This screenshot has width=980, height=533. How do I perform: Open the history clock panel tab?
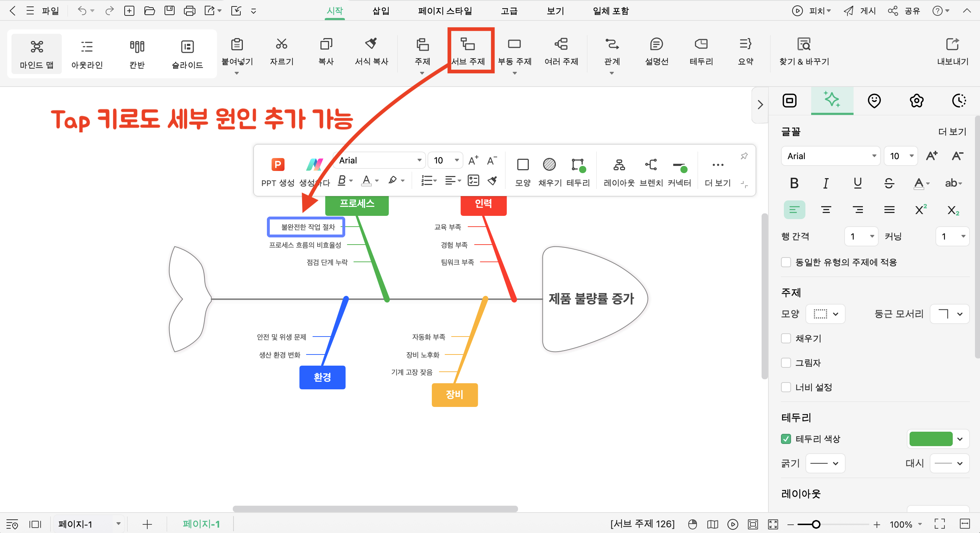point(959,101)
